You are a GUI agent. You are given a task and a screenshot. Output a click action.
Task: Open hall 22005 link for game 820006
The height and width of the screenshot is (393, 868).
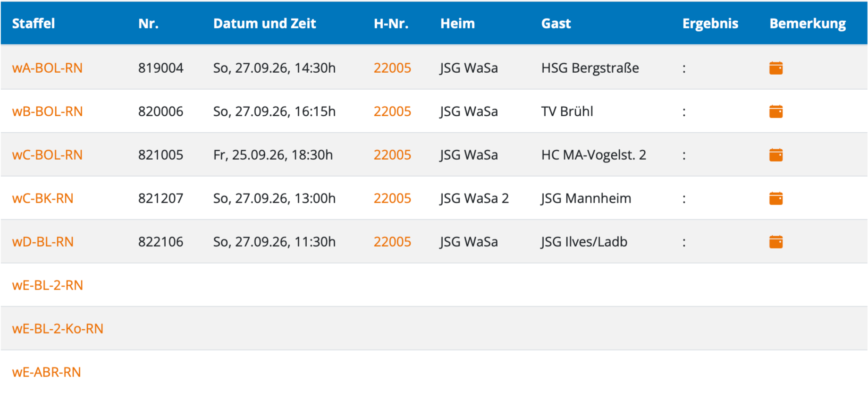click(x=392, y=111)
